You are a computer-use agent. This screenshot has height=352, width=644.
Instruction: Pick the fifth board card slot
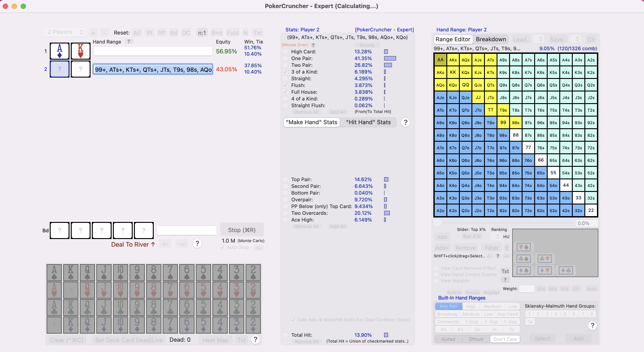pos(144,230)
